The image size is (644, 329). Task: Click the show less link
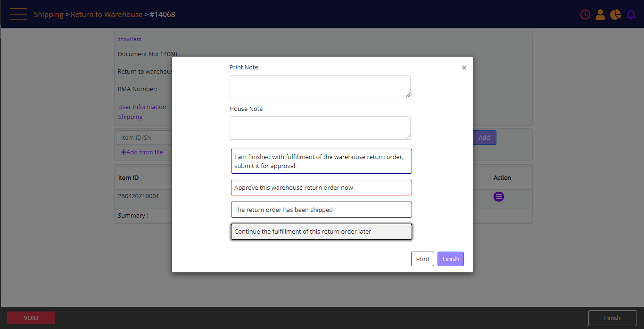coord(130,39)
